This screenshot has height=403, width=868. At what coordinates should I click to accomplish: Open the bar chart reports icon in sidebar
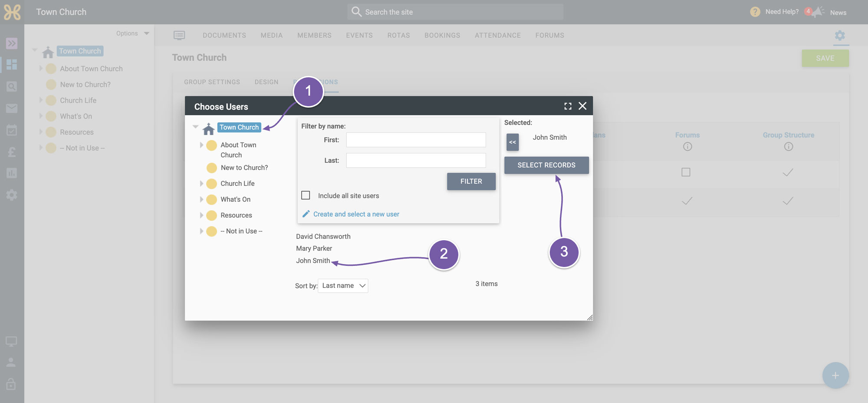tap(12, 173)
